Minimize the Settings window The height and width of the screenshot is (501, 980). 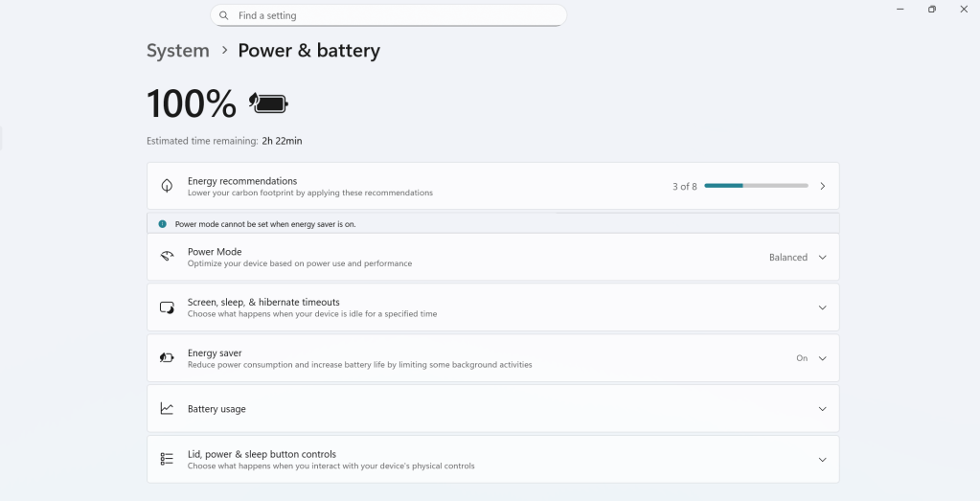tap(900, 10)
